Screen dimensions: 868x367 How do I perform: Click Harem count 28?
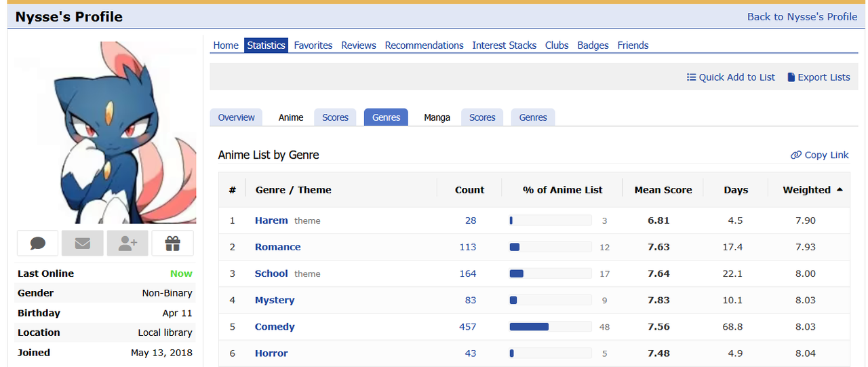pos(471,220)
